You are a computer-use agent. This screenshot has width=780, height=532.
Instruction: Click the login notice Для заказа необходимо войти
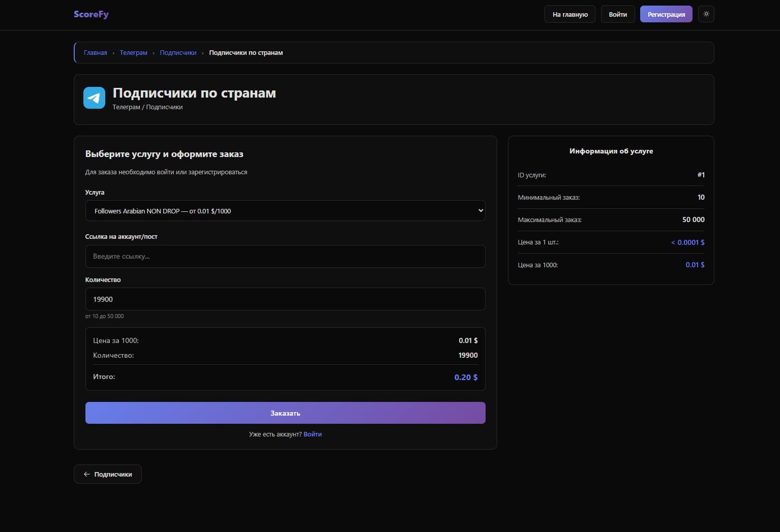(166, 172)
